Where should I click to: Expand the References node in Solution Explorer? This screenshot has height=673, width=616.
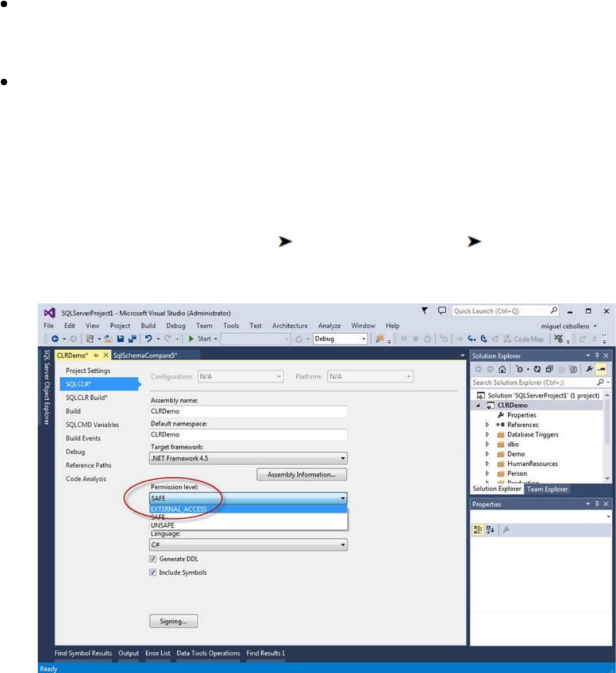click(x=487, y=424)
